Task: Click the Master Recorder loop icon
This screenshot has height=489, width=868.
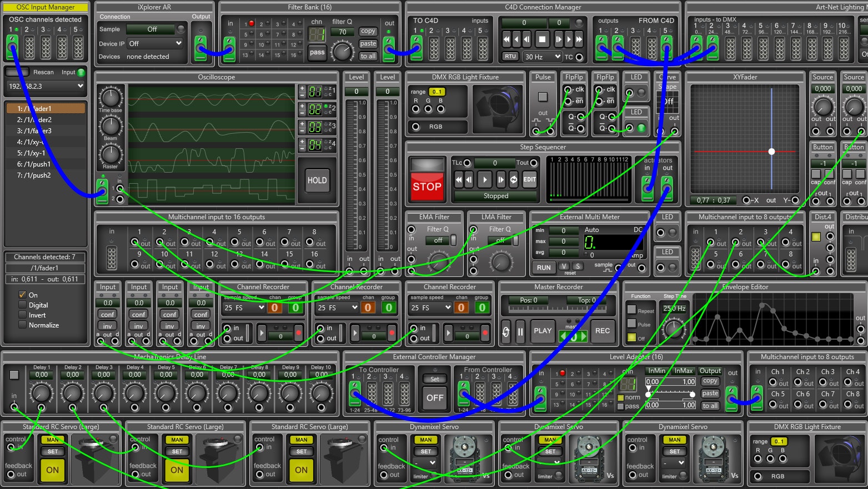Action: click(x=506, y=331)
